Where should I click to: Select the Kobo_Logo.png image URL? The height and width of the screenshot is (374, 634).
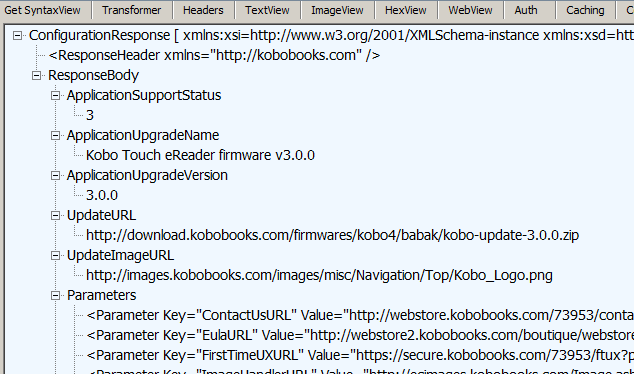(x=319, y=275)
